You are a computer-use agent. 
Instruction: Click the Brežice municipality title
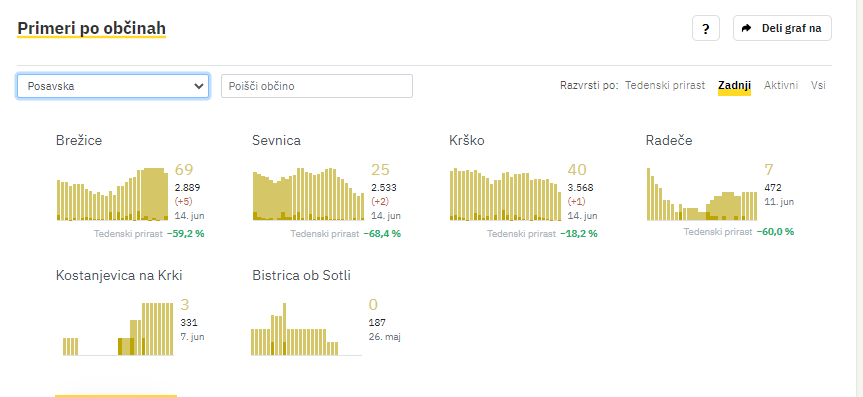click(x=79, y=140)
